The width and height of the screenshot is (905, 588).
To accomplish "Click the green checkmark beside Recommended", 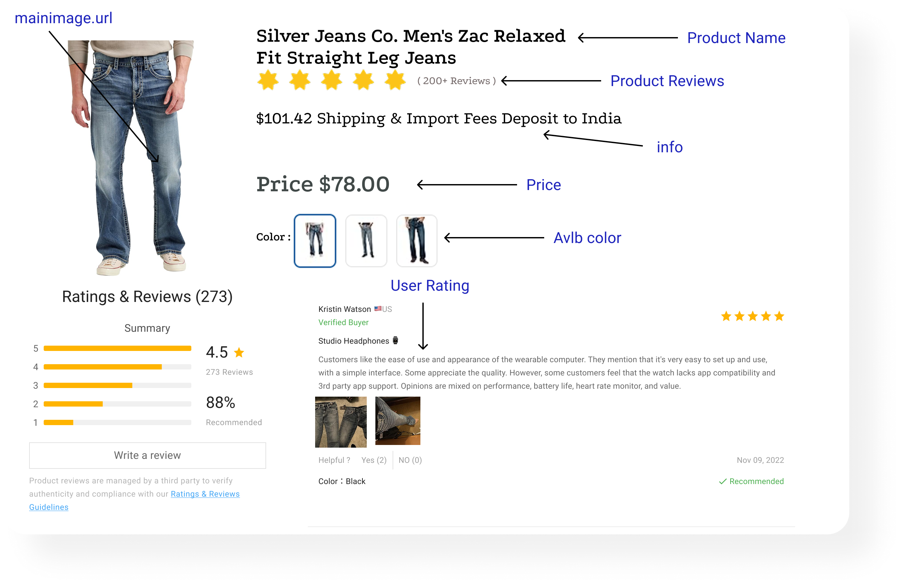I will [723, 481].
